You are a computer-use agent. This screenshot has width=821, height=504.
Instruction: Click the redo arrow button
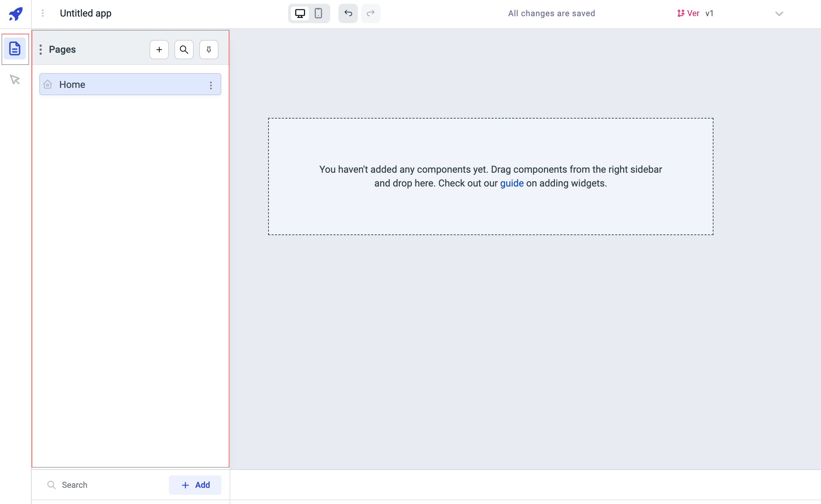(x=371, y=13)
